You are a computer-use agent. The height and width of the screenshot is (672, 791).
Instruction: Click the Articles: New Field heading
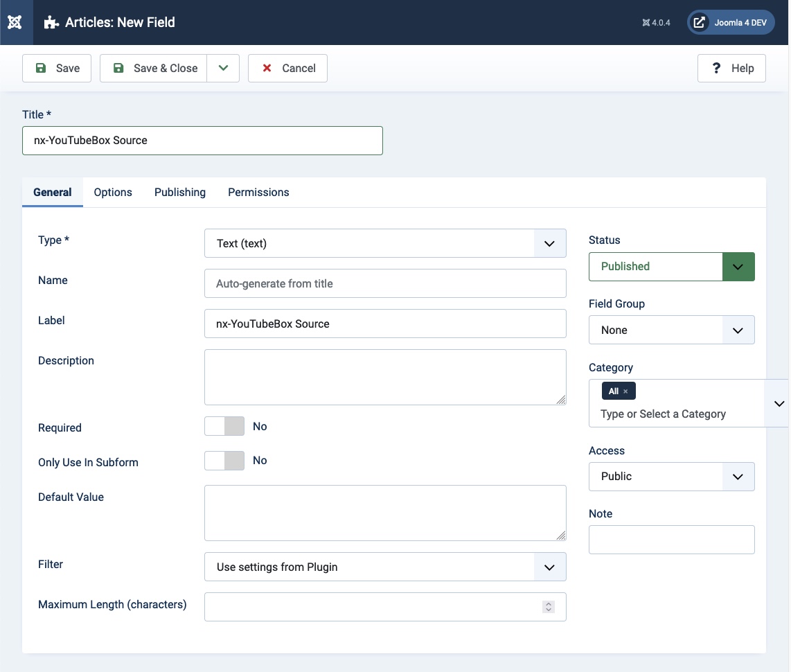click(120, 22)
